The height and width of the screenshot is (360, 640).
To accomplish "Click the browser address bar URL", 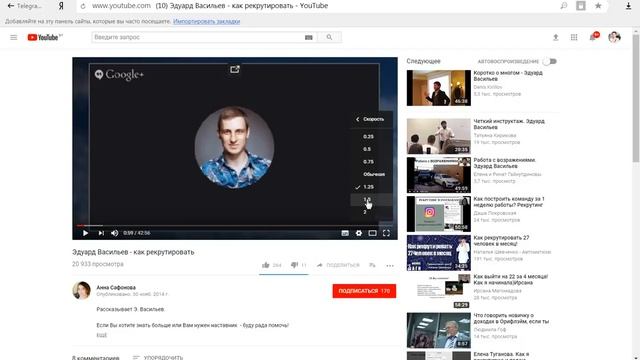I will 121,6.
